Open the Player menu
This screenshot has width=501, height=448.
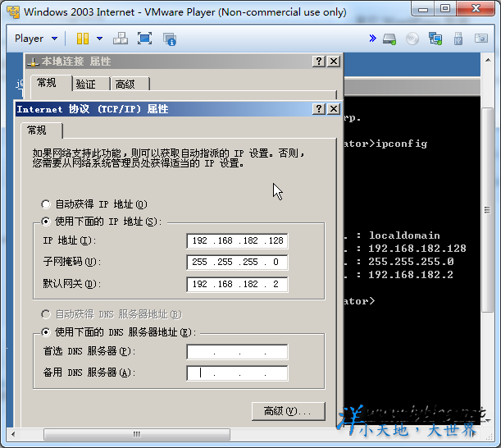click(x=36, y=39)
